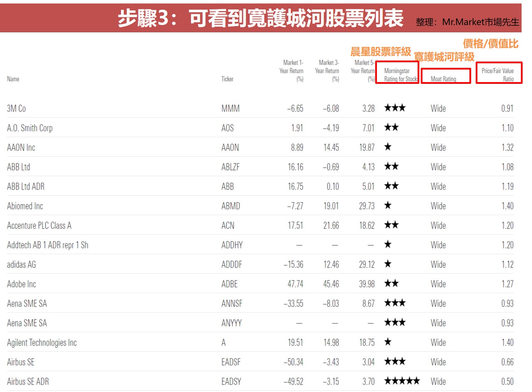Open Accenture PLC Class A listing
Viewport: 532px width, 392px height.
39,225
